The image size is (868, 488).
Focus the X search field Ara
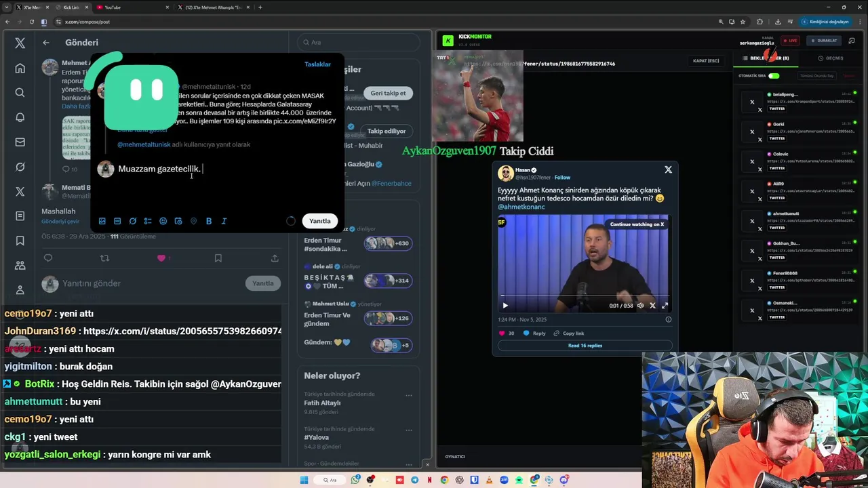[x=359, y=42]
